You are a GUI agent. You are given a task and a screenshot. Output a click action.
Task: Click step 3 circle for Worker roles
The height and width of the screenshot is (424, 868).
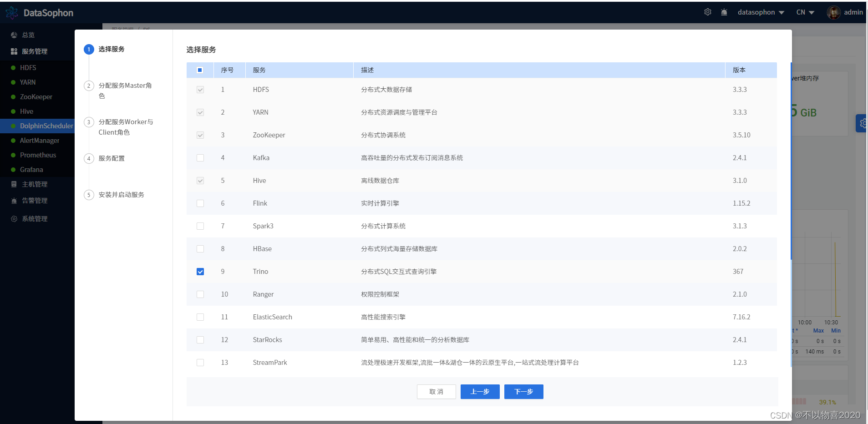click(89, 122)
